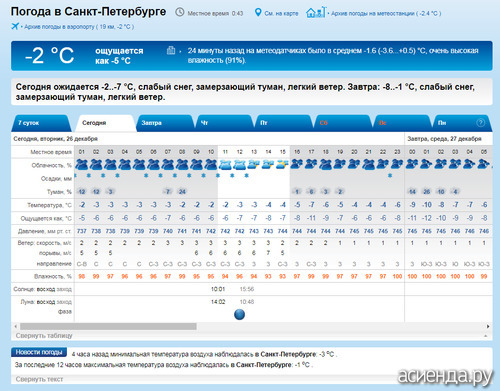Screen dimensions: 500x391
Task: Collapse news via Свернуть текст
Action: (39, 379)
